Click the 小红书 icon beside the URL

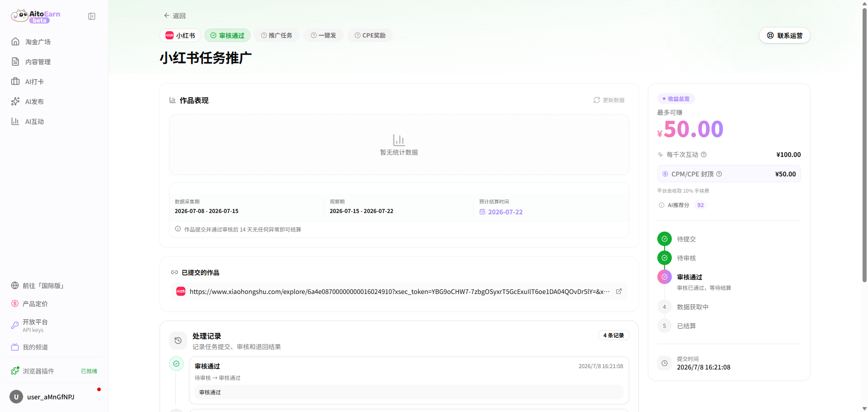coord(181,291)
